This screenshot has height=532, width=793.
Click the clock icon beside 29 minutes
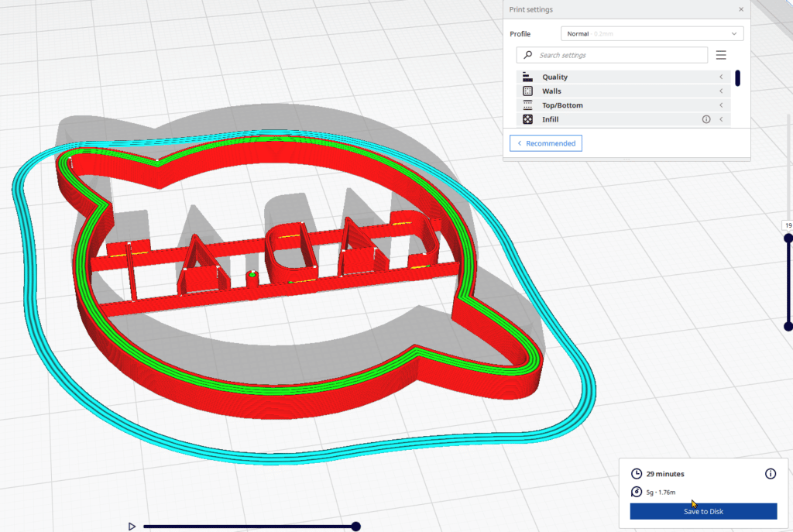click(636, 473)
